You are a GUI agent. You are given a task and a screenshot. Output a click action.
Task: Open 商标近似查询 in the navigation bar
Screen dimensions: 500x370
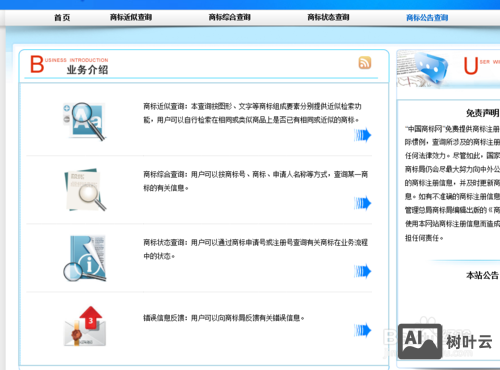click(x=131, y=17)
